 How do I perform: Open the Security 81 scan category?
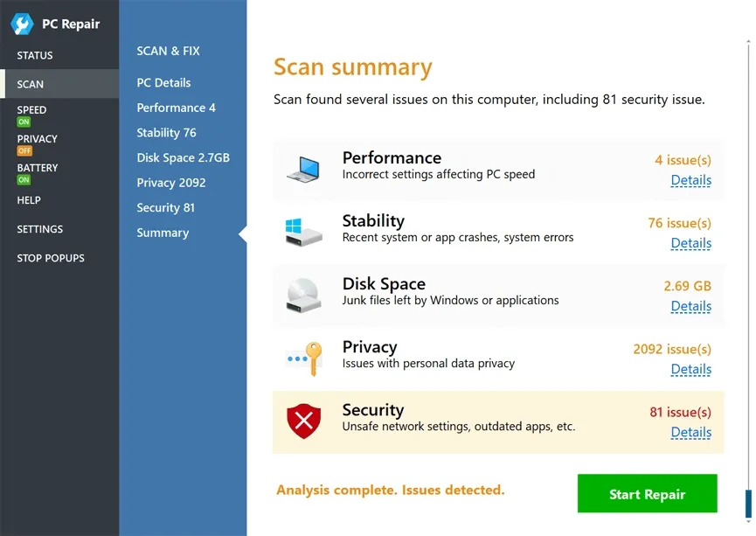tap(166, 207)
